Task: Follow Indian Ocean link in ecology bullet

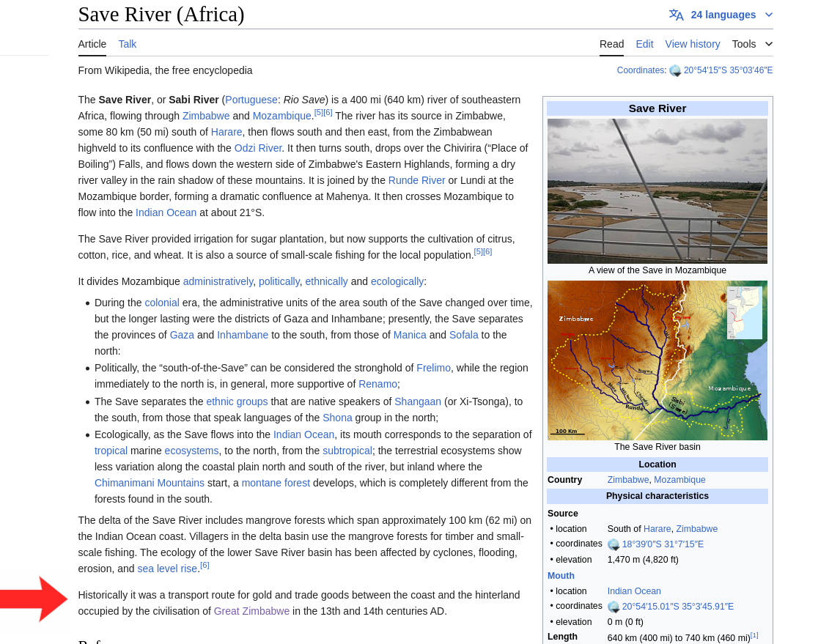Action: (x=303, y=434)
